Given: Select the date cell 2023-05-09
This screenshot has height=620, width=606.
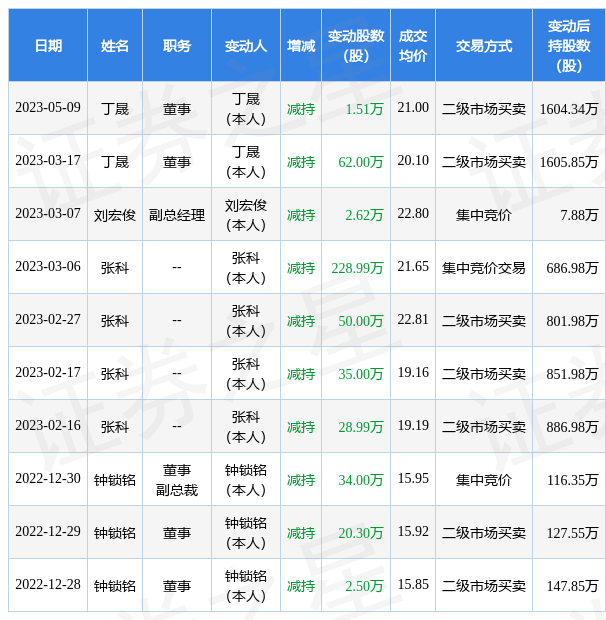Looking at the screenshot, I should click(48, 108).
